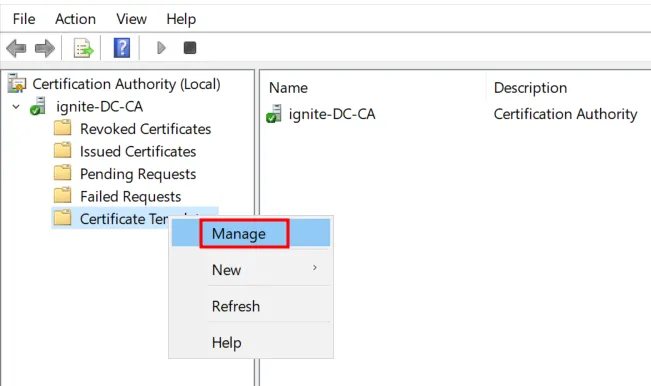Expand the New submenu arrow
Image resolution: width=651 pixels, height=386 pixels.
[315, 268]
